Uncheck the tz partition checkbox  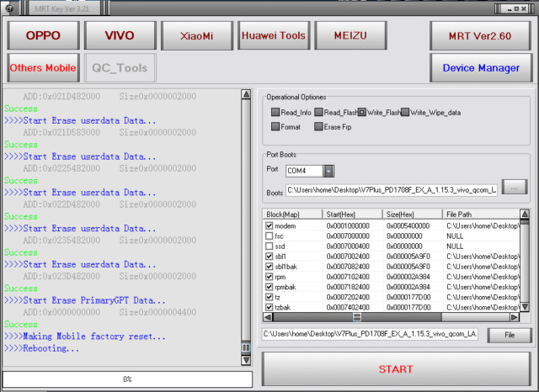(269, 297)
